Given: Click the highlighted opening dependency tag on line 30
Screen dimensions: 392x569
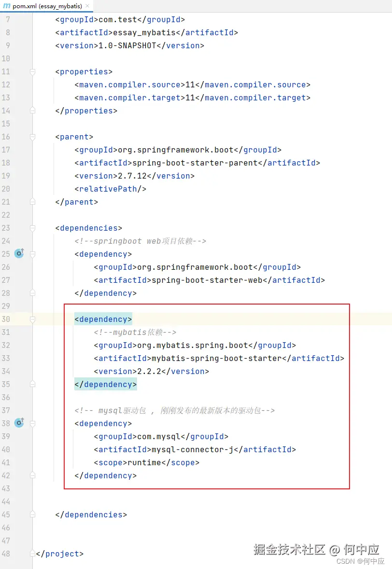Looking at the screenshot, I should tap(103, 319).
